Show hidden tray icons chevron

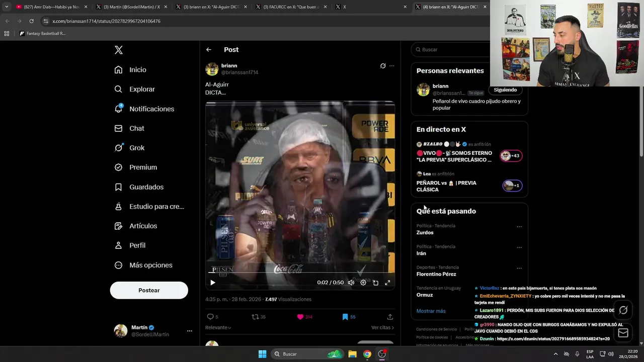click(x=555, y=354)
